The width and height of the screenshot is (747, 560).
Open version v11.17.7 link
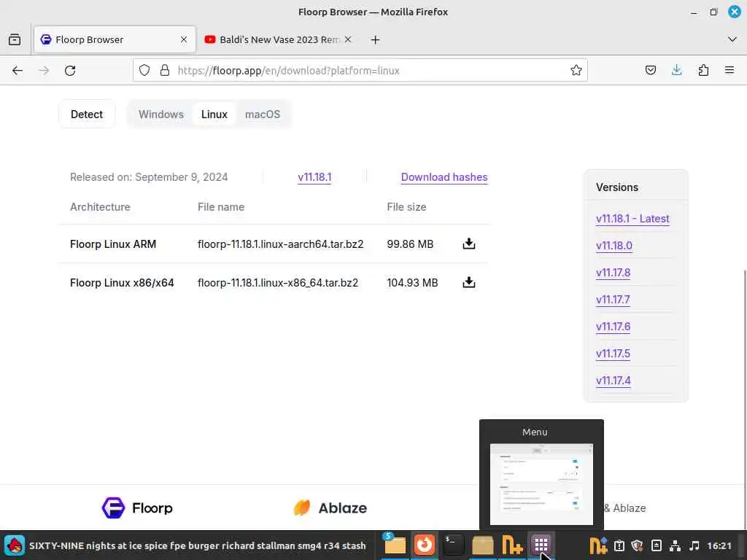(613, 300)
